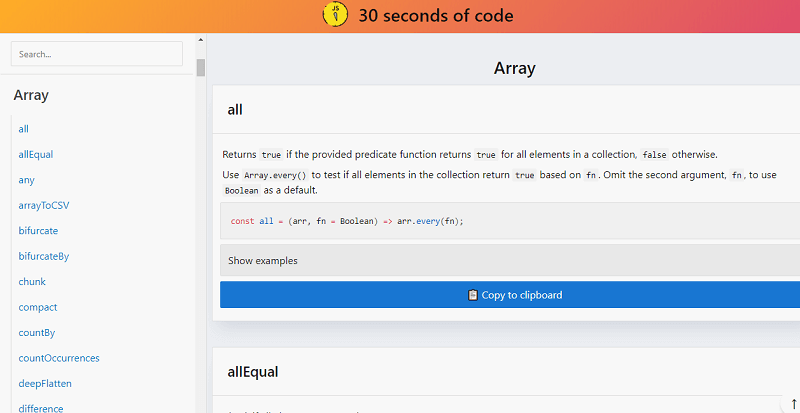Jump to 'bifurcateBy' snippet
Screen dimensions: 800x413
tap(44, 256)
